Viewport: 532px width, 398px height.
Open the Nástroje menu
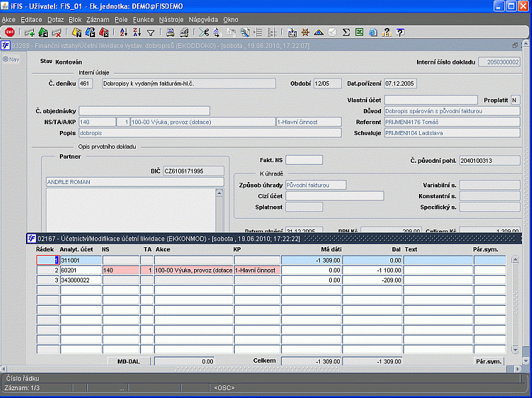pos(171,20)
